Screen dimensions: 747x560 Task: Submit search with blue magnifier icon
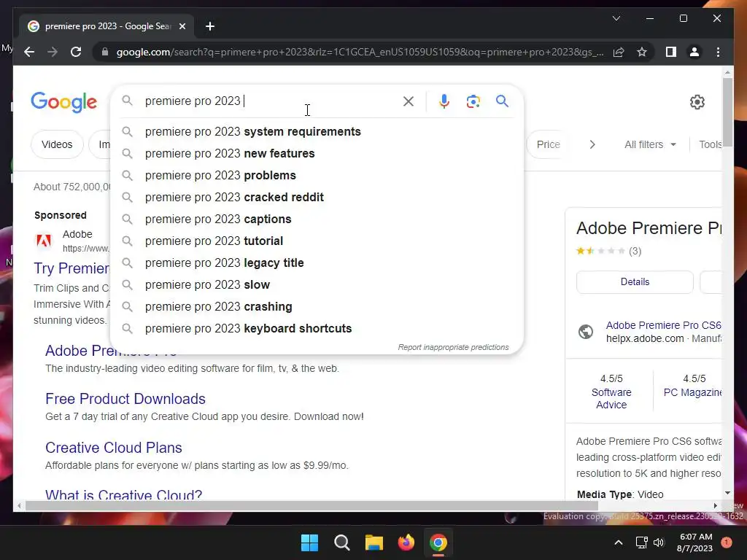tap(502, 101)
